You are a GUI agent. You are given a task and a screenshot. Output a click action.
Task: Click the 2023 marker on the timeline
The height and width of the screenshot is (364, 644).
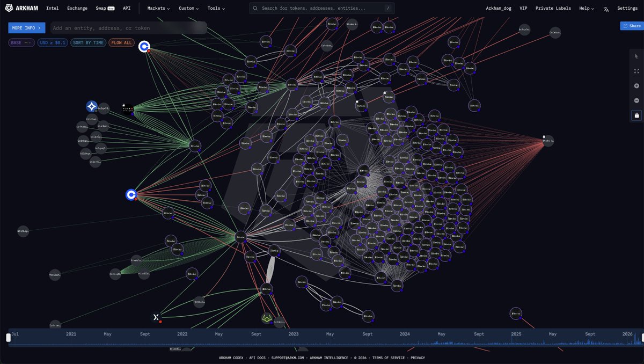click(x=294, y=334)
